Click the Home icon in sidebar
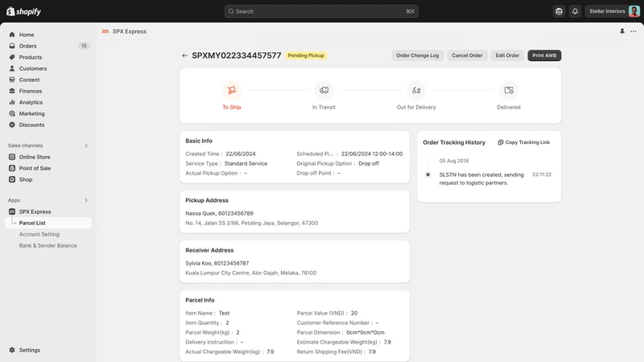644x362 pixels. (x=12, y=35)
